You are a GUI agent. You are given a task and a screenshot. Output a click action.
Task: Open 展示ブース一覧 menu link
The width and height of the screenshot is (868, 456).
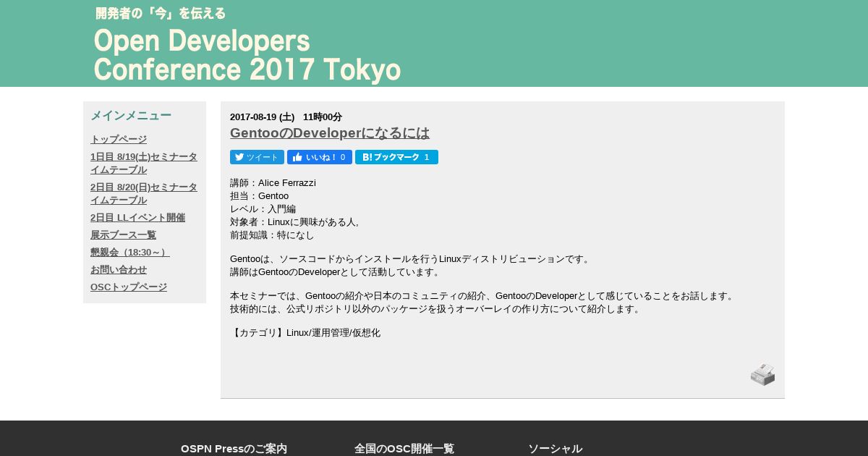123,235
